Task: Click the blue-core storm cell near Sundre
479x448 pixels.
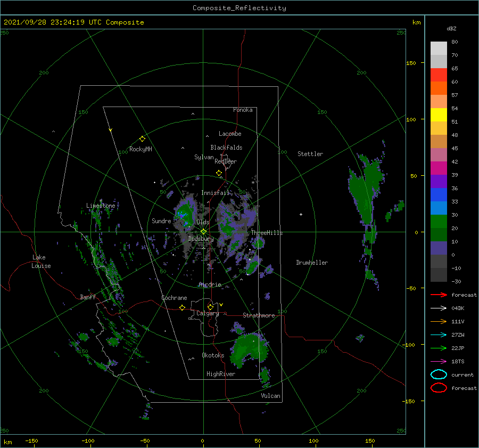Action: 184,214
